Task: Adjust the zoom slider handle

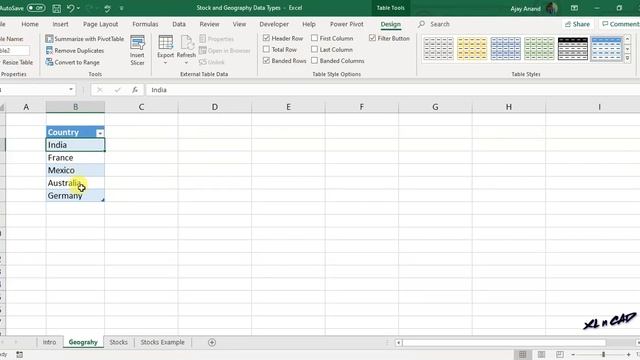Action: pyautogui.click(x=603, y=354)
